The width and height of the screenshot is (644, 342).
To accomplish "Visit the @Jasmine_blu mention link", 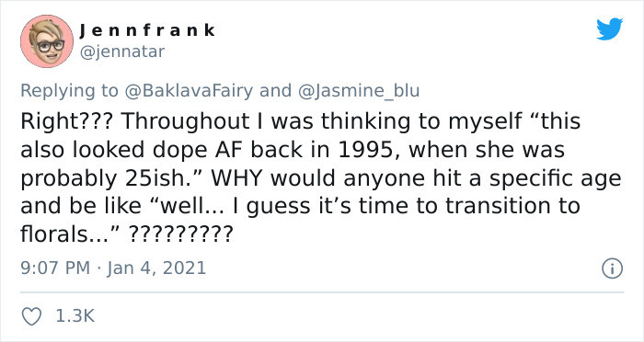I will click(x=358, y=91).
